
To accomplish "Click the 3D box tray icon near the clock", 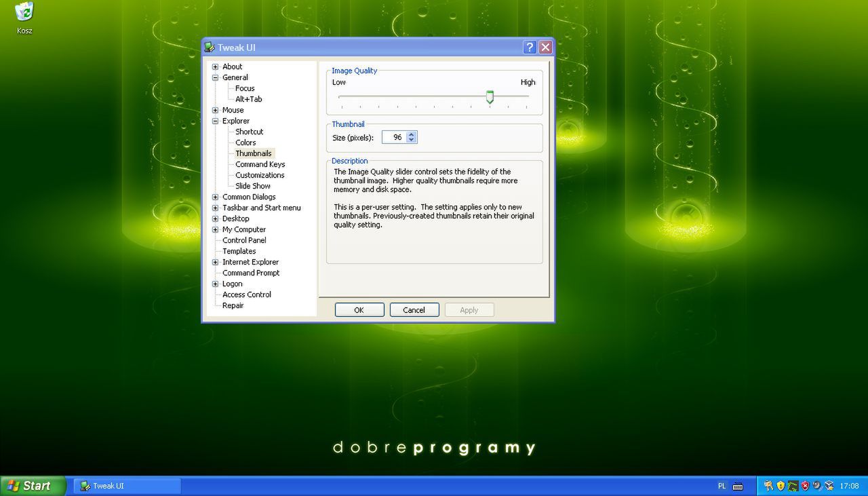I will pos(829,486).
